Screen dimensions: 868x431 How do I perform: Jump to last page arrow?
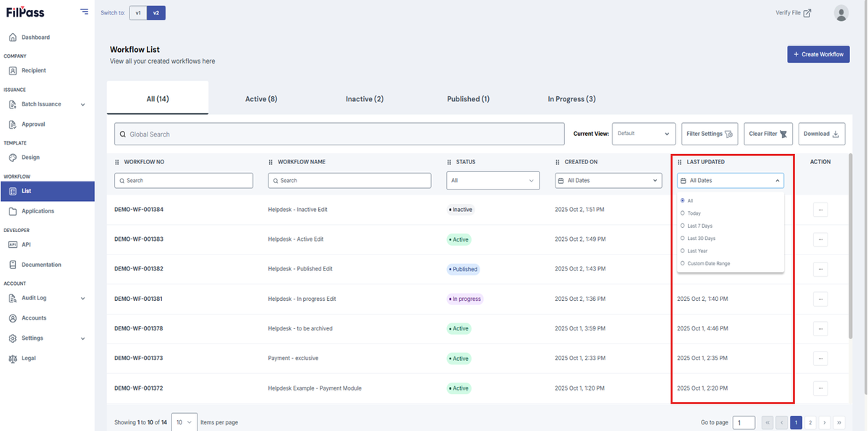839,422
